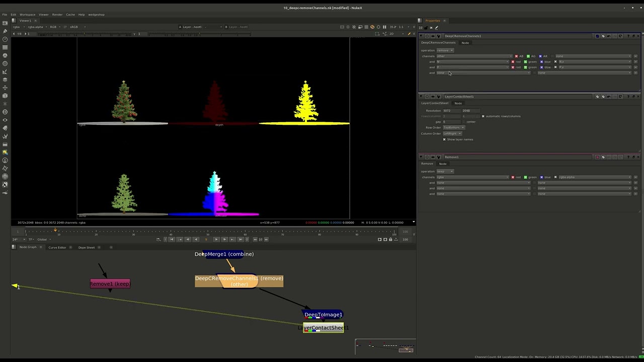
Task: Select the Node Graph tab
Action: (28, 247)
